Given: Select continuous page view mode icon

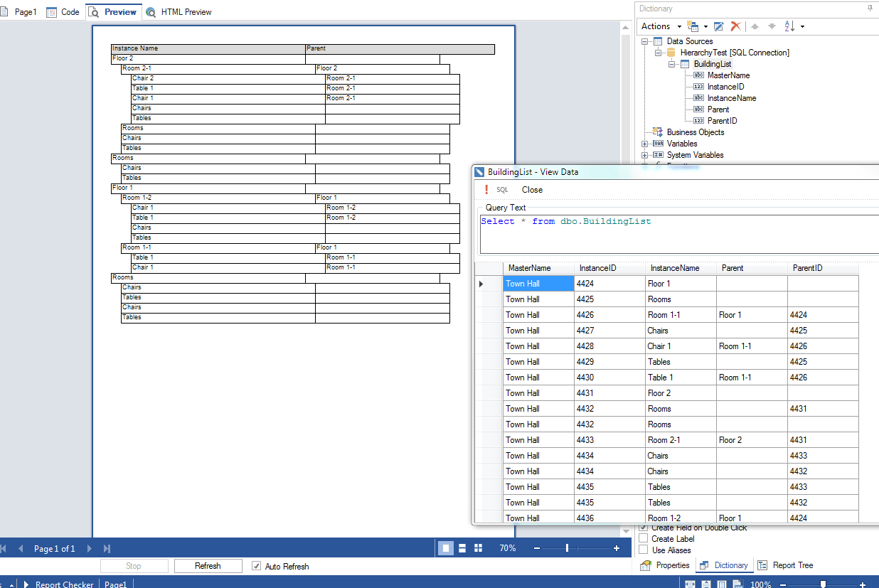Looking at the screenshot, I should (462, 548).
